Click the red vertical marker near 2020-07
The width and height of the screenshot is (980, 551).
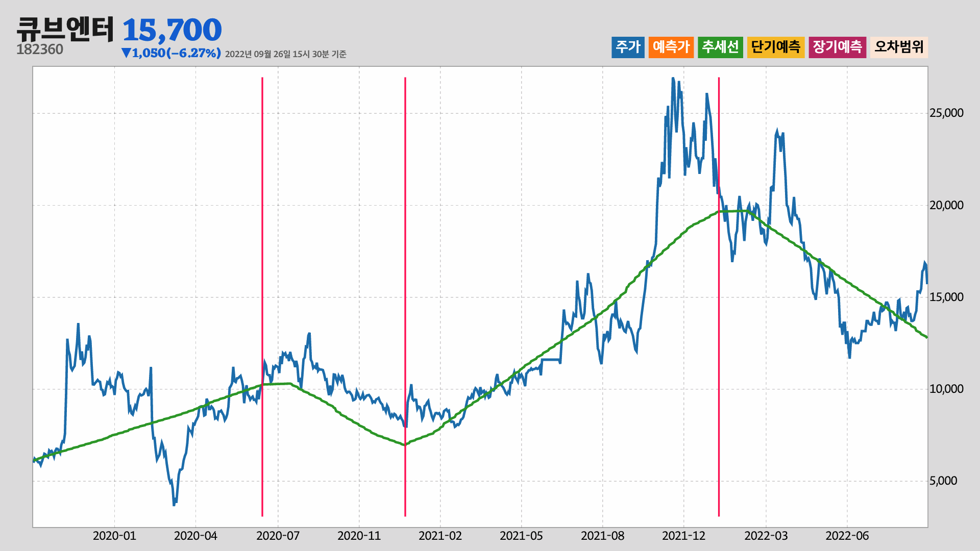[x=262, y=297]
